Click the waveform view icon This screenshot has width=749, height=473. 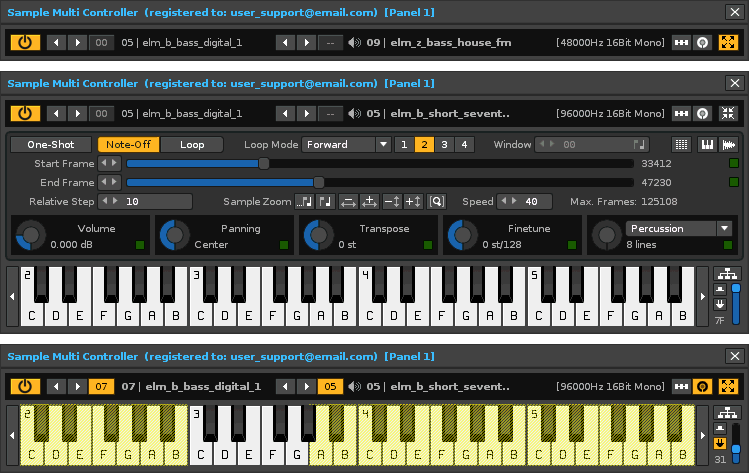[x=729, y=144]
